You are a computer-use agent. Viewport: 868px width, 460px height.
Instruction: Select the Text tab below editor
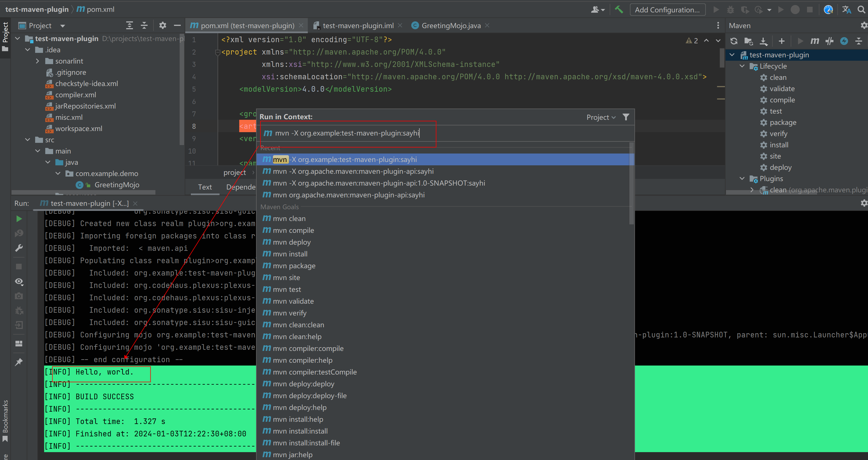click(x=205, y=187)
